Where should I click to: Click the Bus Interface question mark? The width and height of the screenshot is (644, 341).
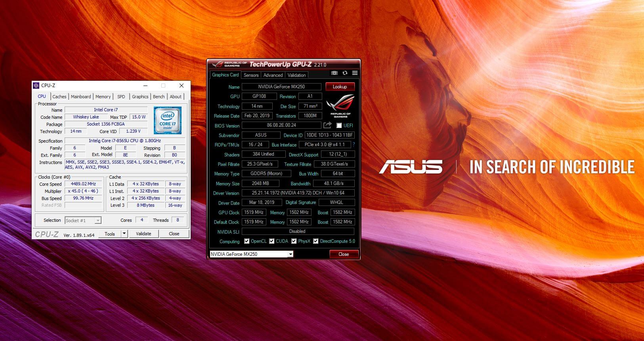(354, 145)
